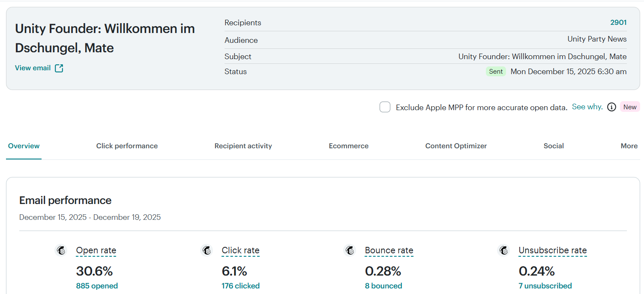The height and width of the screenshot is (294, 644).
Task: Click the green Sent status badge
Action: (496, 72)
